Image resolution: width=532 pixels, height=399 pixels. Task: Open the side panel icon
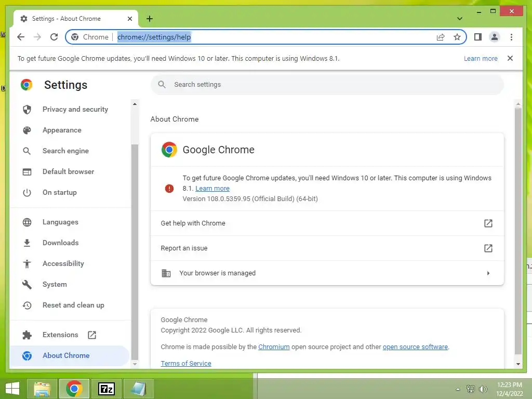[478, 37]
